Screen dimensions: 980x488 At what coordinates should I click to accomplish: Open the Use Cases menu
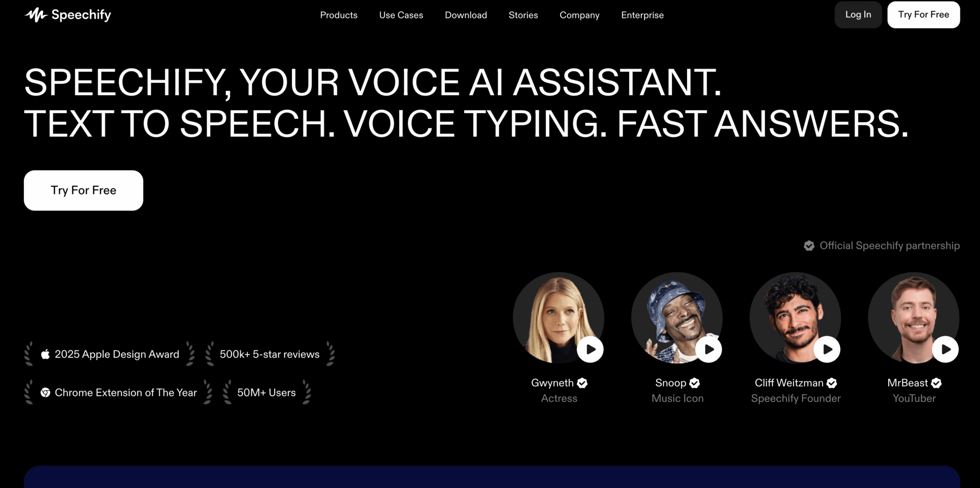point(401,15)
